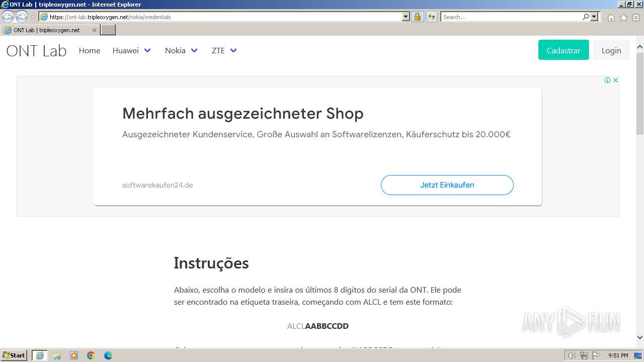Click the Jetzt Einkaufen ad button
The image size is (644, 362).
pos(447,185)
